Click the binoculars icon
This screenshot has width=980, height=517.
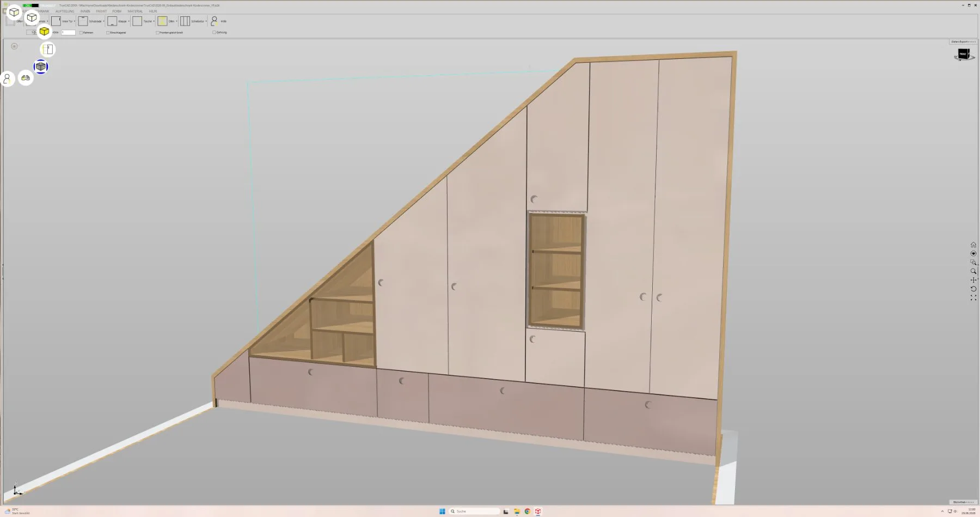click(x=26, y=78)
